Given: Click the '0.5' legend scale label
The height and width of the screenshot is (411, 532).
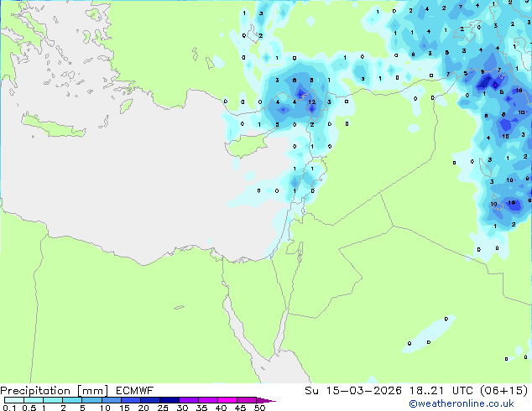Looking at the screenshot, I should pyautogui.click(x=29, y=408).
